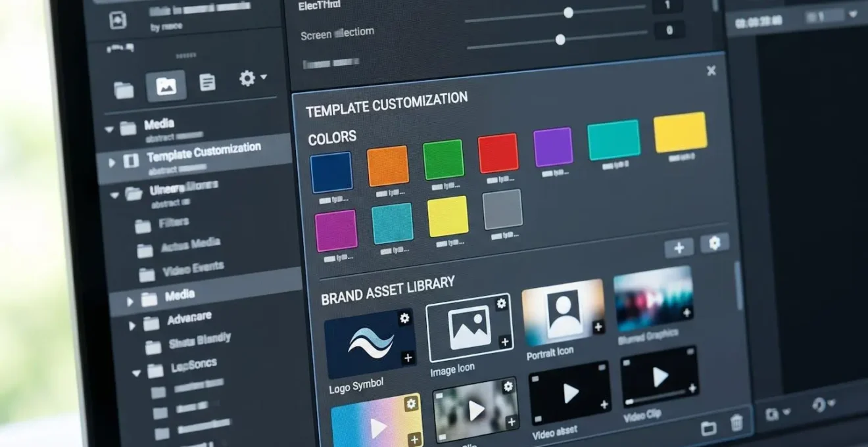Pick the teal swatch beside the purple one

tap(614, 140)
